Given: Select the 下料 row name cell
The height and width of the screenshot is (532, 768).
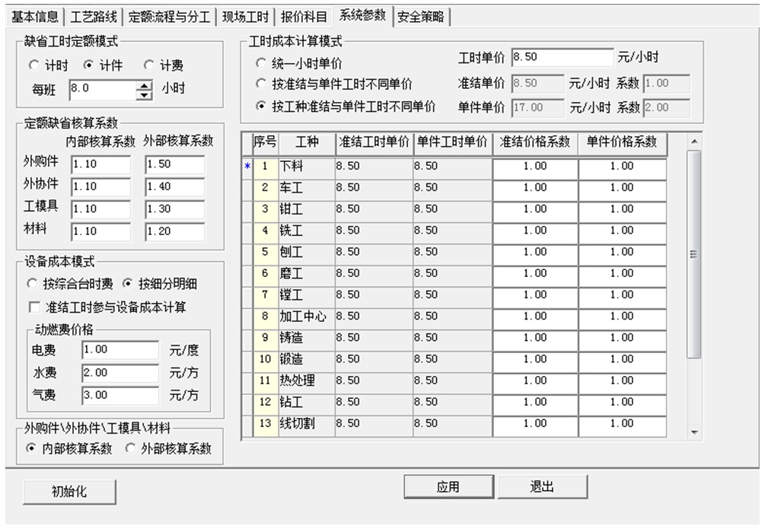Looking at the screenshot, I should (307, 167).
